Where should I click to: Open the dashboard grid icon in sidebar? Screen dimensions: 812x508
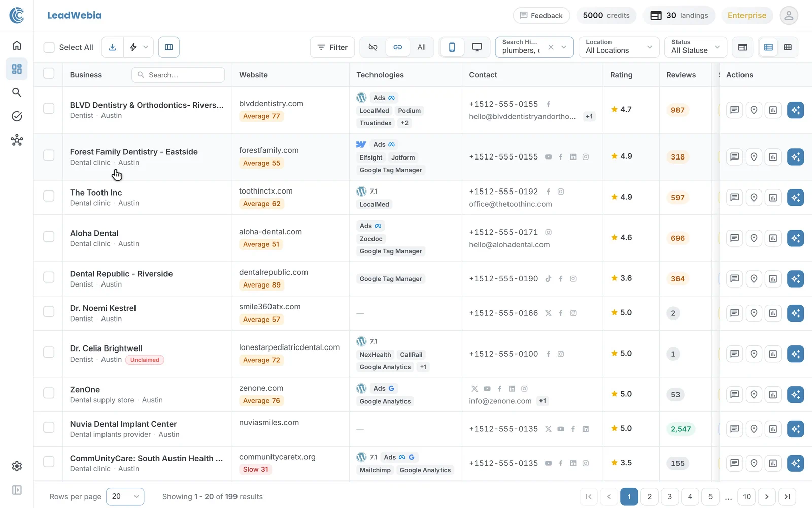pyautogui.click(x=17, y=69)
